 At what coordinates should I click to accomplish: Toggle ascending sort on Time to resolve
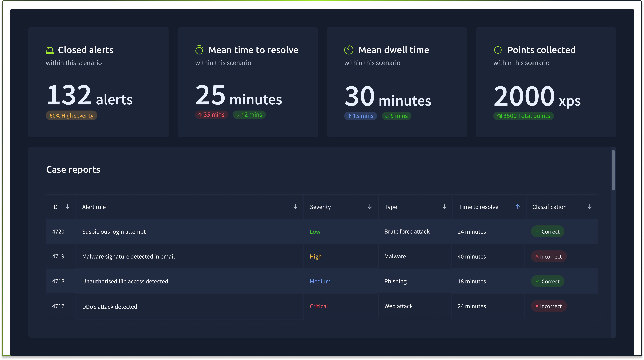click(x=517, y=207)
